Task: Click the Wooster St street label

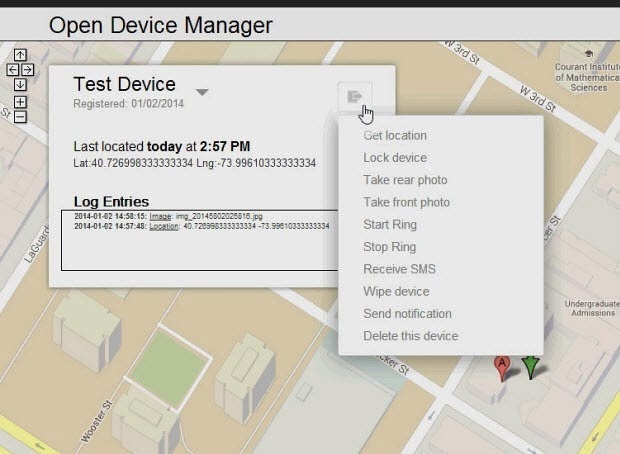Action: coord(96,422)
